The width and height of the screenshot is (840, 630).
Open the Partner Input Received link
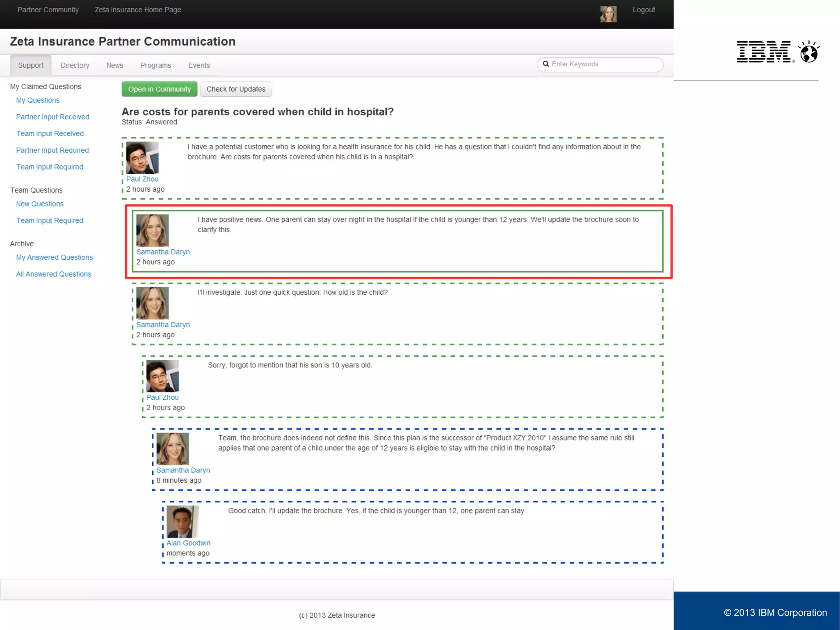[x=52, y=117]
